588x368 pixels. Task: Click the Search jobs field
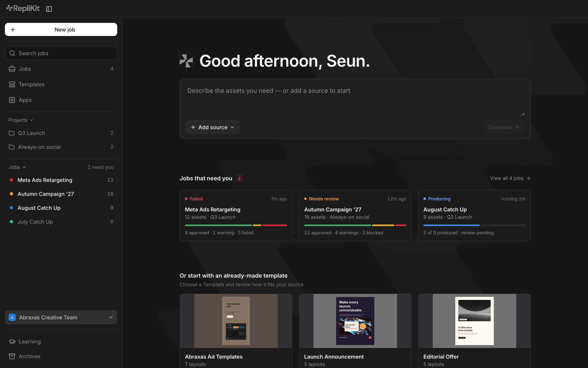pos(61,53)
